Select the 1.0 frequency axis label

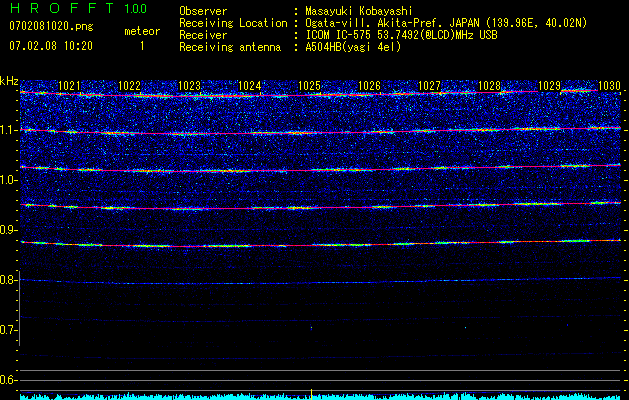coord(9,180)
